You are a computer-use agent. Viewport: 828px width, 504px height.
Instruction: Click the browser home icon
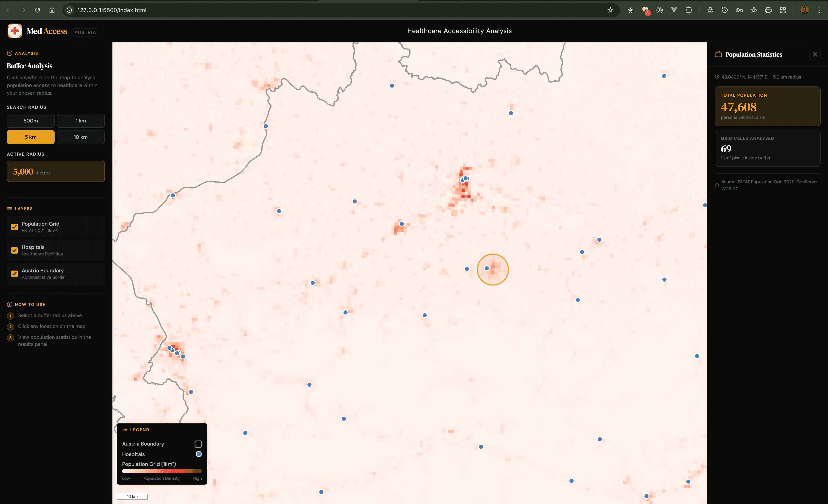[52, 10]
